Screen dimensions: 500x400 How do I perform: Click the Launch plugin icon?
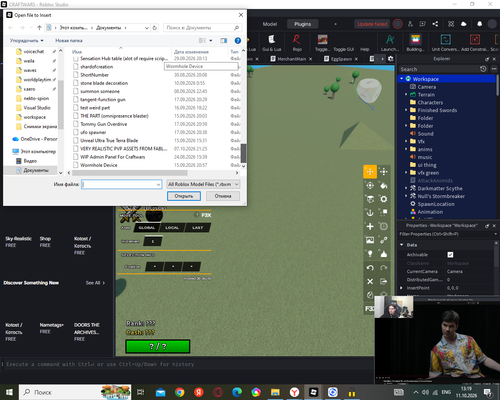[x=390, y=43]
